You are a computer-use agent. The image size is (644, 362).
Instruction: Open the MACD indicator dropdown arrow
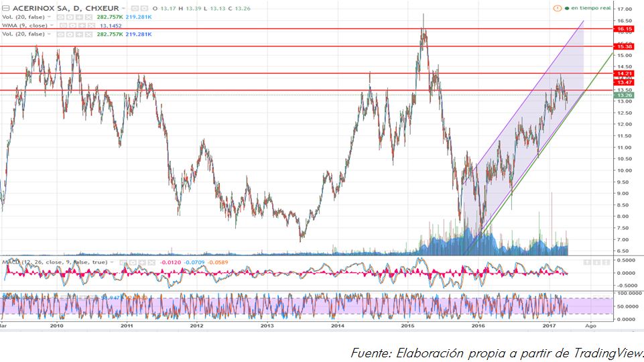[x=112, y=262]
